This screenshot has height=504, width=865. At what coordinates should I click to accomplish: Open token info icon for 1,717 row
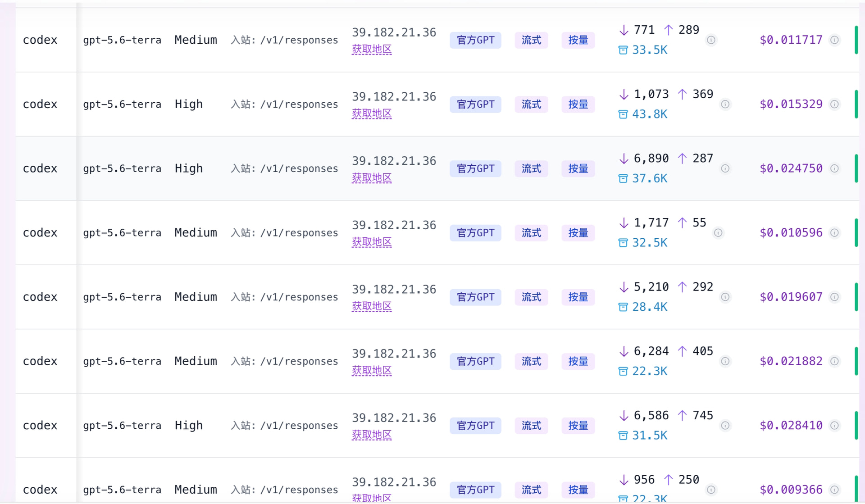point(718,233)
